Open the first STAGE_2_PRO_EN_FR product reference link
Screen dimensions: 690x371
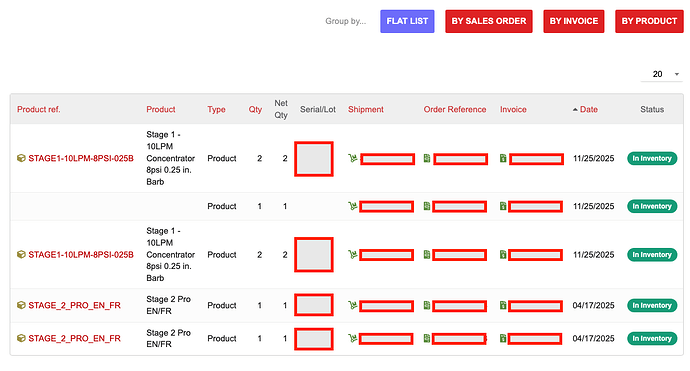pyautogui.click(x=74, y=305)
